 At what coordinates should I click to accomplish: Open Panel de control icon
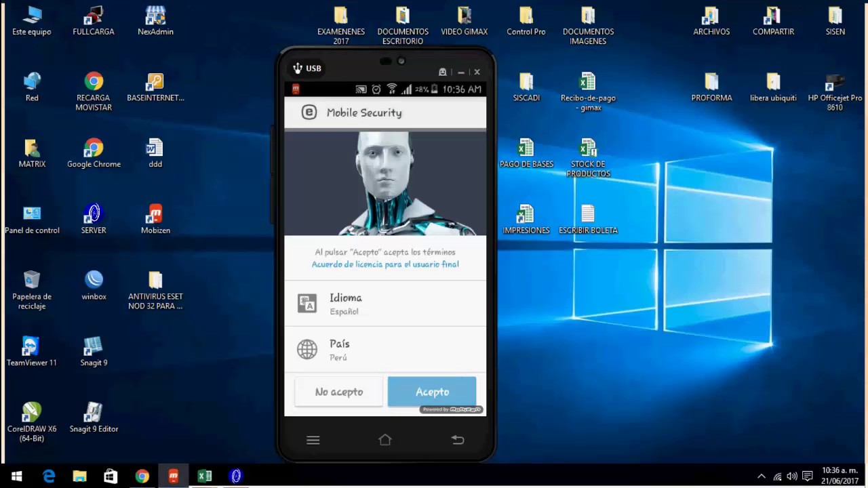(x=32, y=220)
